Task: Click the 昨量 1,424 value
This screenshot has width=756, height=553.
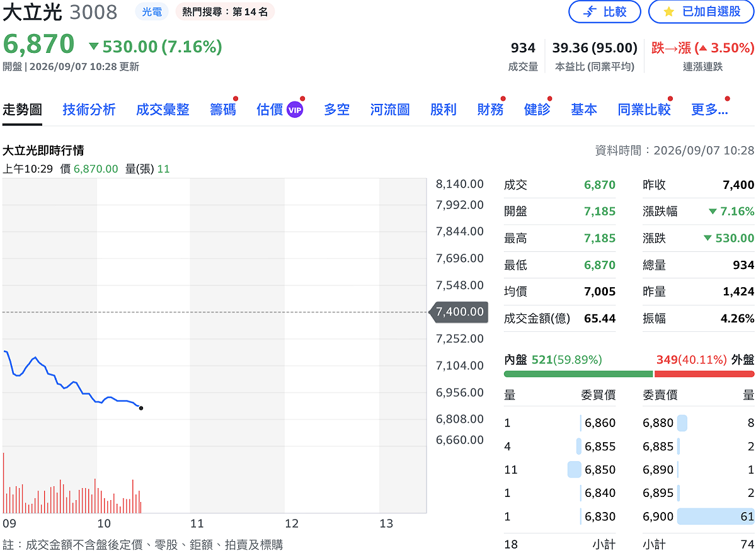Action: click(x=739, y=292)
